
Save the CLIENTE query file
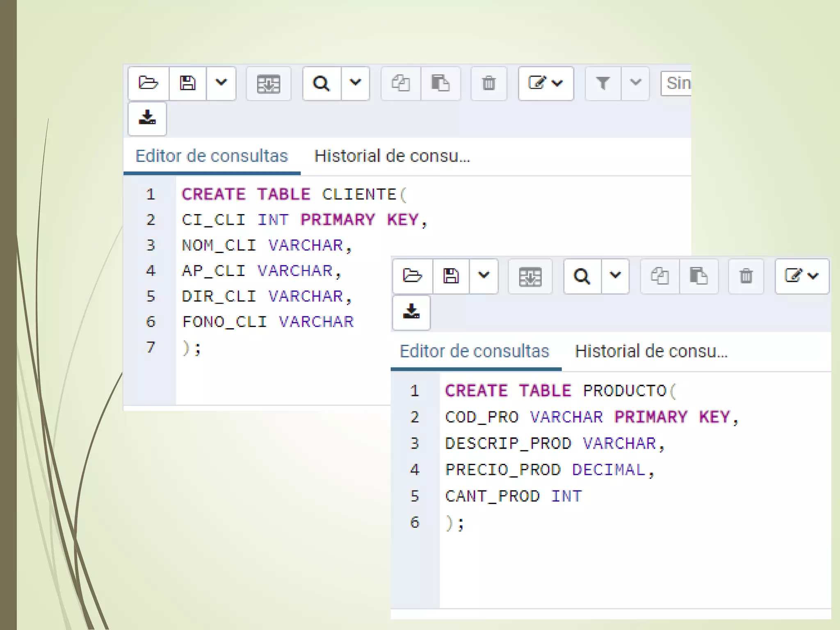[x=187, y=83]
